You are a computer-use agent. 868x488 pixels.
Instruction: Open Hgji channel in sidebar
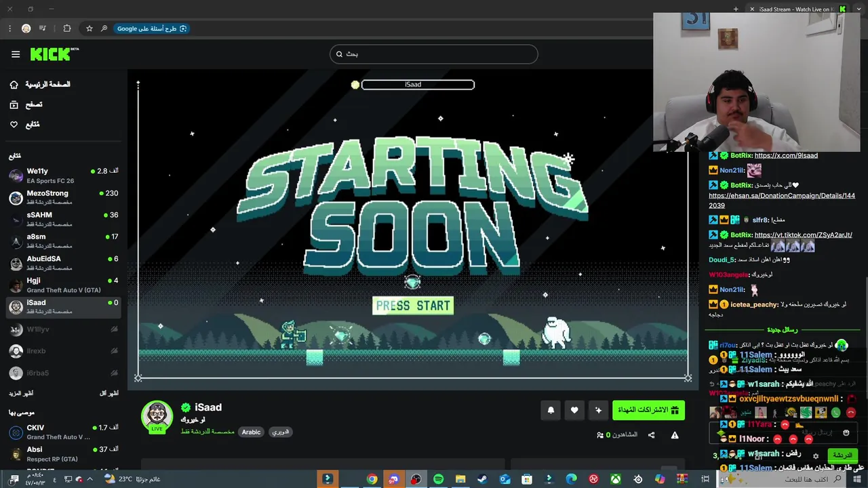[64, 285]
